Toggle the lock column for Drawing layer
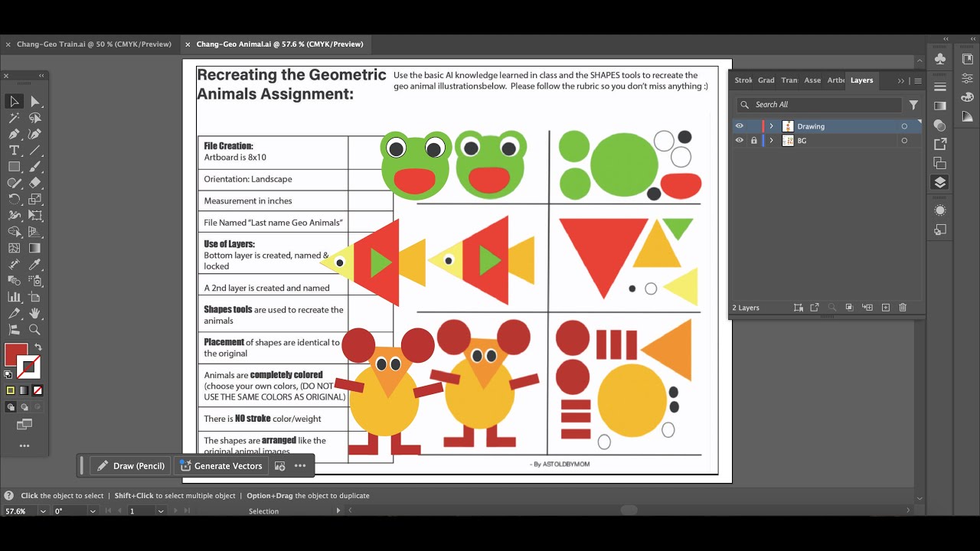The height and width of the screenshot is (551, 980). pos(753,126)
